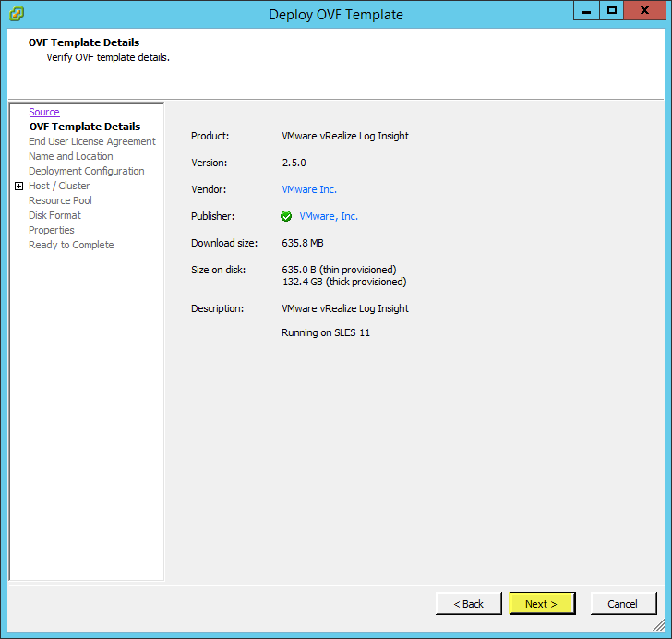Viewport: 672px width, 639px height.
Task: Select Deployment Configuration step
Action: point(87,171)
